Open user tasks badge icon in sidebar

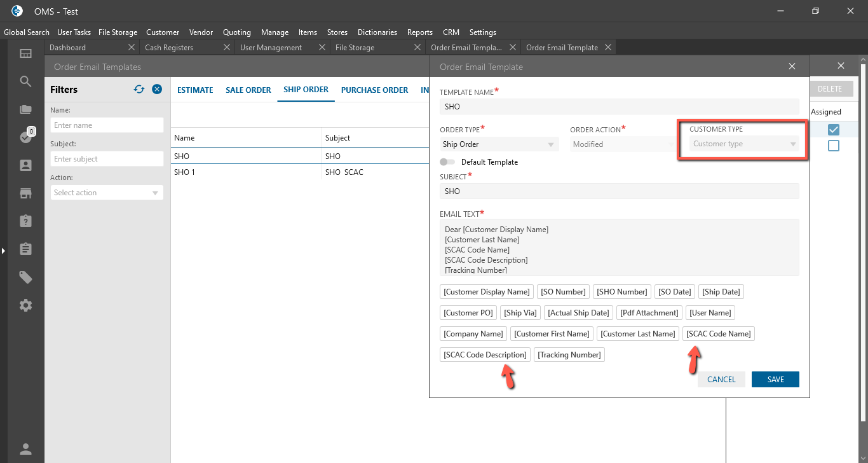coord(25,137)
